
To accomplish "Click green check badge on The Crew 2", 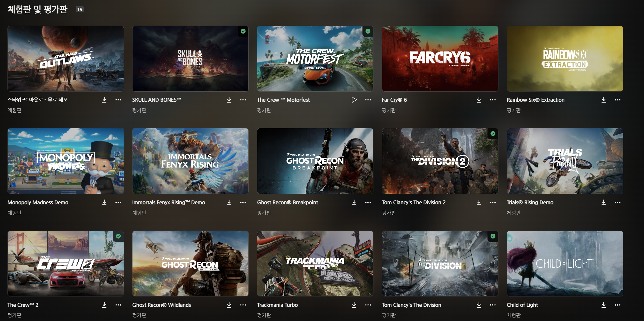I will (x=118, y=236).
